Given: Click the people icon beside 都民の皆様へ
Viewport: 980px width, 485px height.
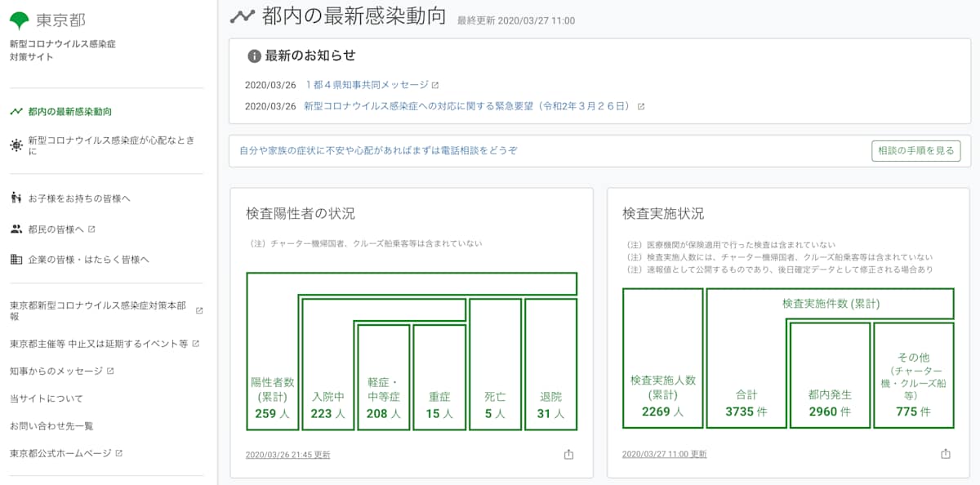Looking at the screenshot, I should [x=16, y=229].
